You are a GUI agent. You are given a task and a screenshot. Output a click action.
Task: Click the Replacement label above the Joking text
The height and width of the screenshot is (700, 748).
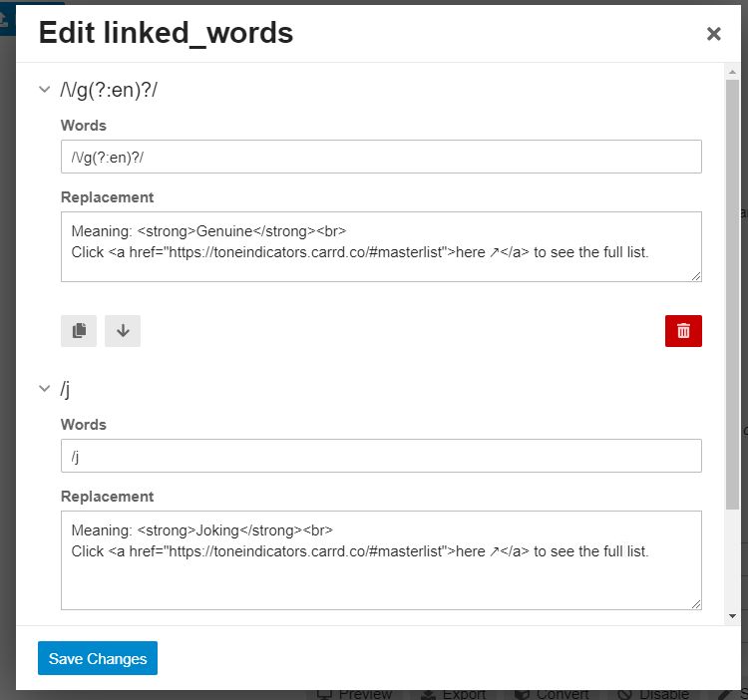click(x=108, y=497)
